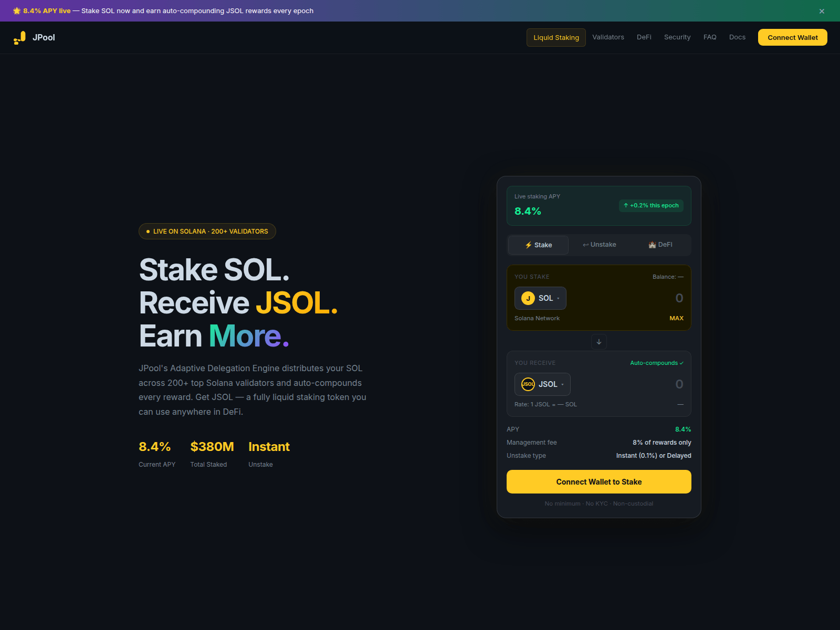Open the Liquid Staking nav tab
840x630 pixels.
(x=556, y=37)
